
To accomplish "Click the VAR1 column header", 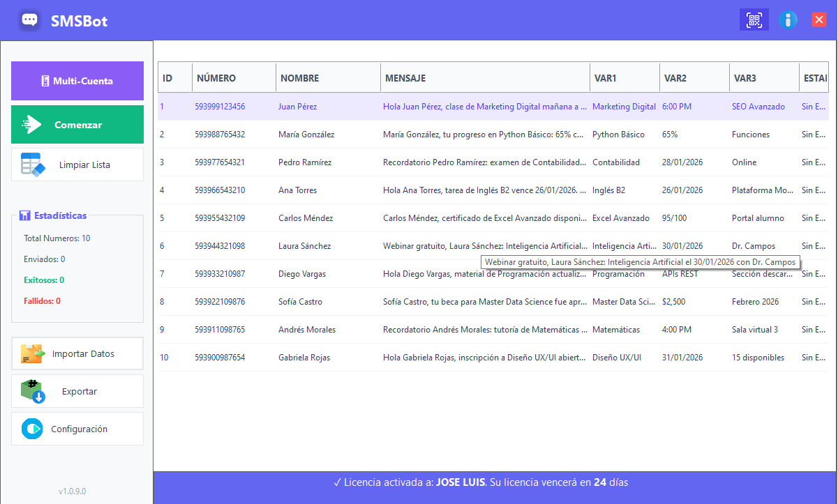I will click(x=606, y=78).
